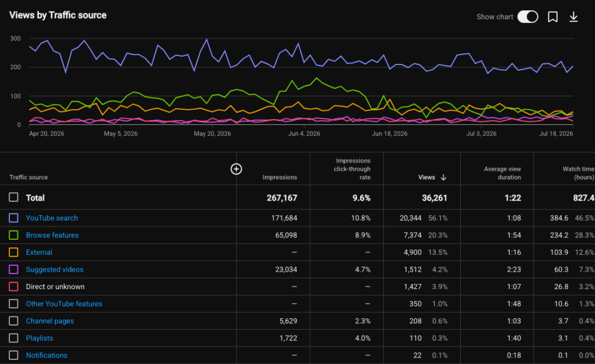Image resolution: width=595 pixels, height=364 pixels.
Task: Check the Channel pages checkbox
Action: (14, 321)
